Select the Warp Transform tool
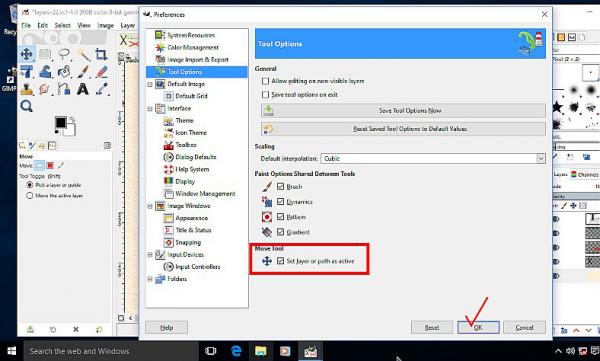Viewport: 600px width, 361px height. (x=45, y=71)
